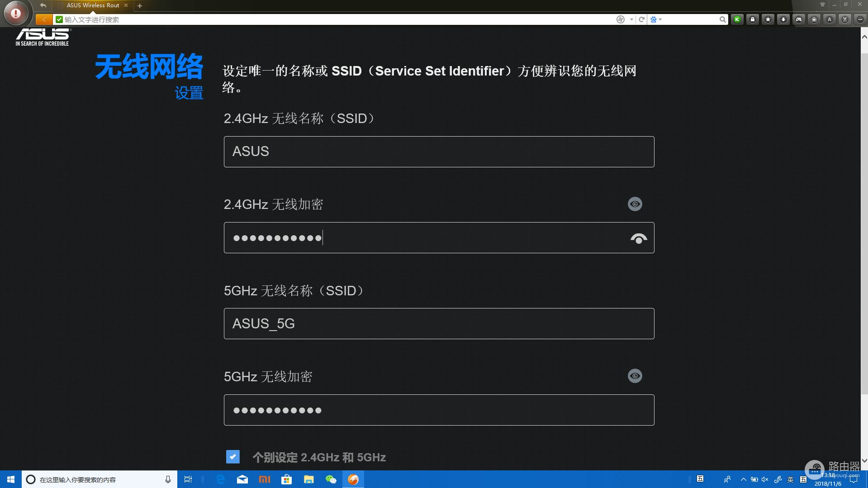
Task: Click the battery power tray icon
Action: (x=754, y=479)
